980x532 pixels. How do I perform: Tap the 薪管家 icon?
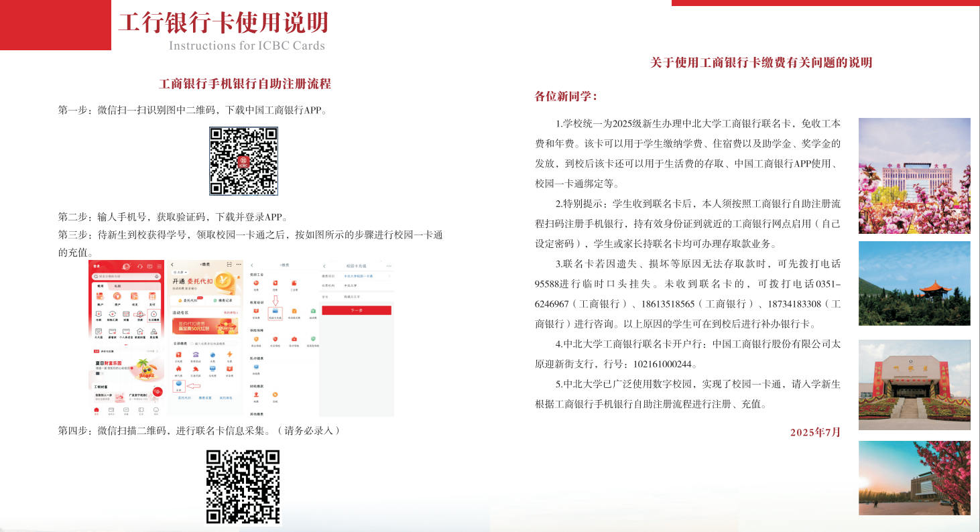point(112,331)
